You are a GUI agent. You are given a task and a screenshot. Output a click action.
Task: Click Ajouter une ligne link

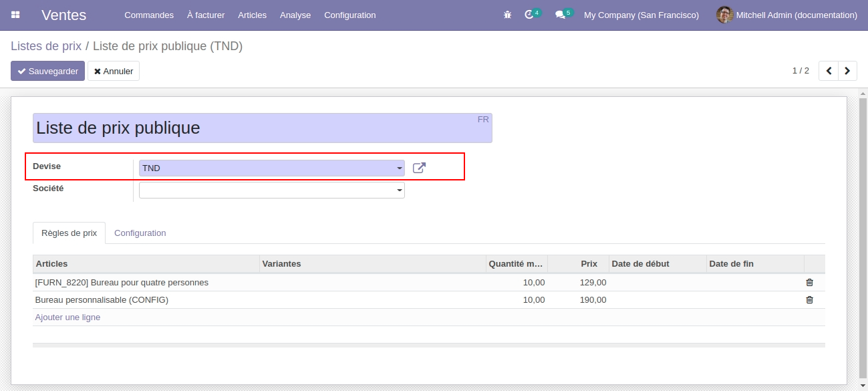pyautogui.click(x=67, y=317)
